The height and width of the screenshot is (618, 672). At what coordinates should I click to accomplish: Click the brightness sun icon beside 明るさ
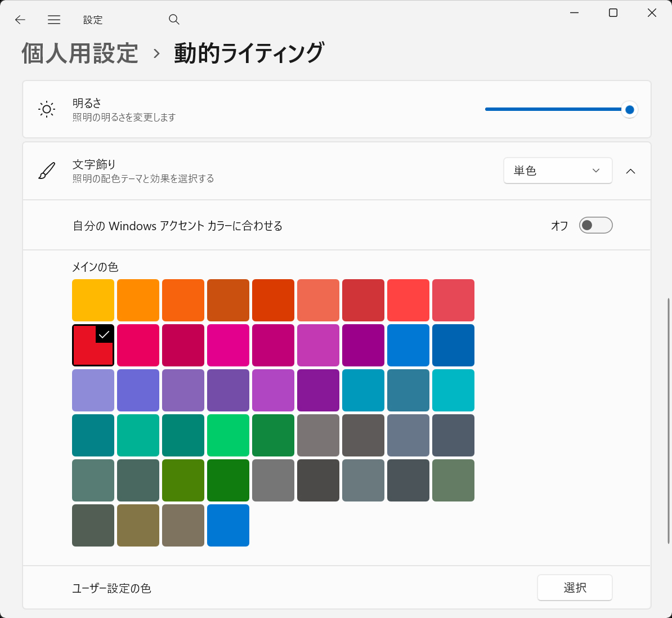47,109
